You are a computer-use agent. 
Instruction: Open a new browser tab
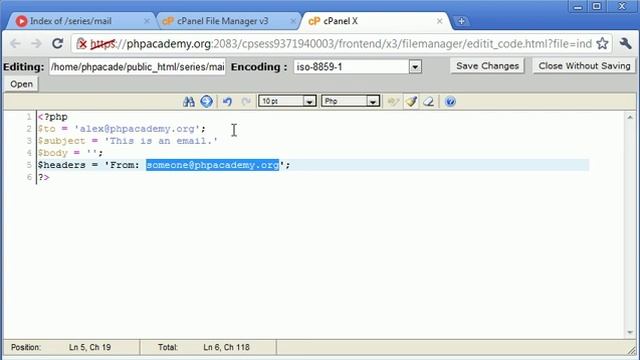point(461,21)
